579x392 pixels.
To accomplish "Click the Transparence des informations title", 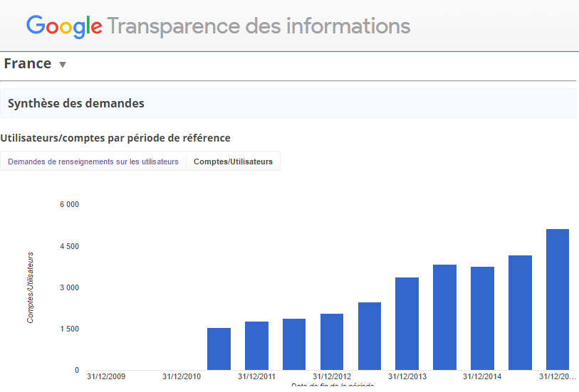I will coord(259,26).
